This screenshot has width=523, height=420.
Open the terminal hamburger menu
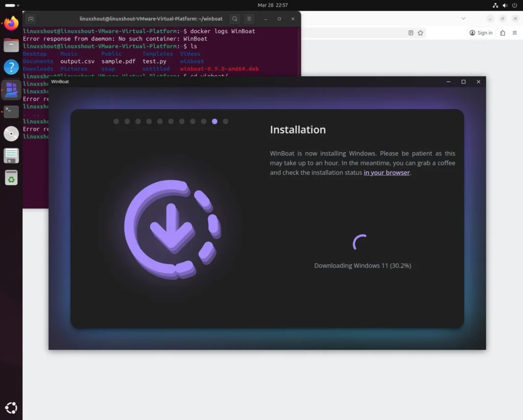[249, 19]
